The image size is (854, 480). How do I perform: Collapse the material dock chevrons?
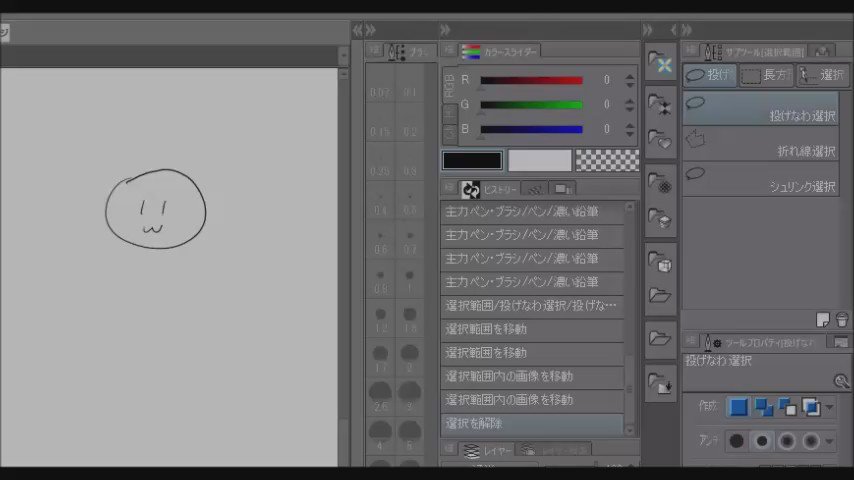648,30
